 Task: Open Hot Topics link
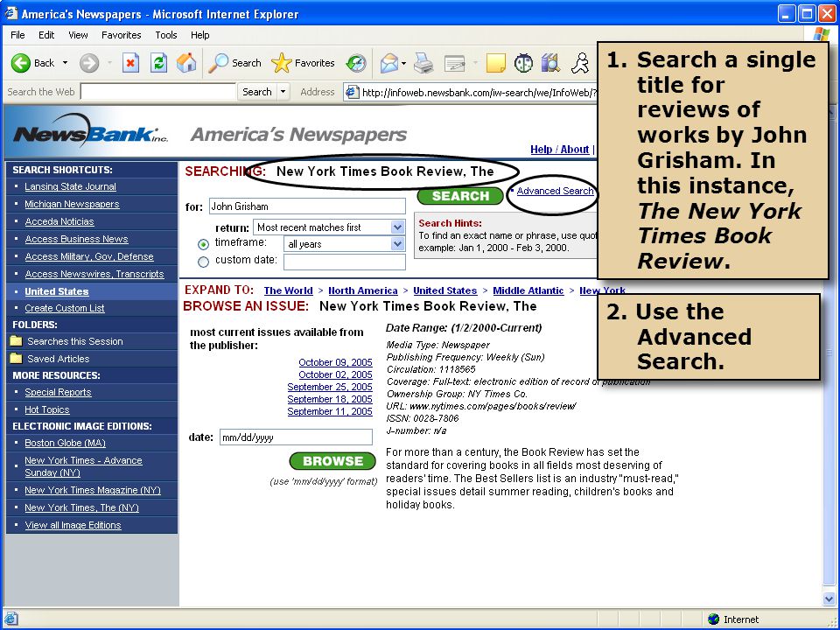(46, 409)
